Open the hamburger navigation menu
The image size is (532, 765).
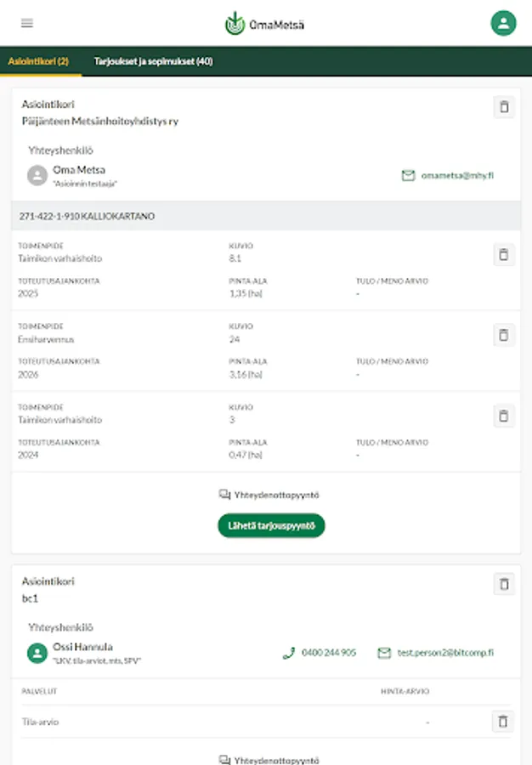27,23
